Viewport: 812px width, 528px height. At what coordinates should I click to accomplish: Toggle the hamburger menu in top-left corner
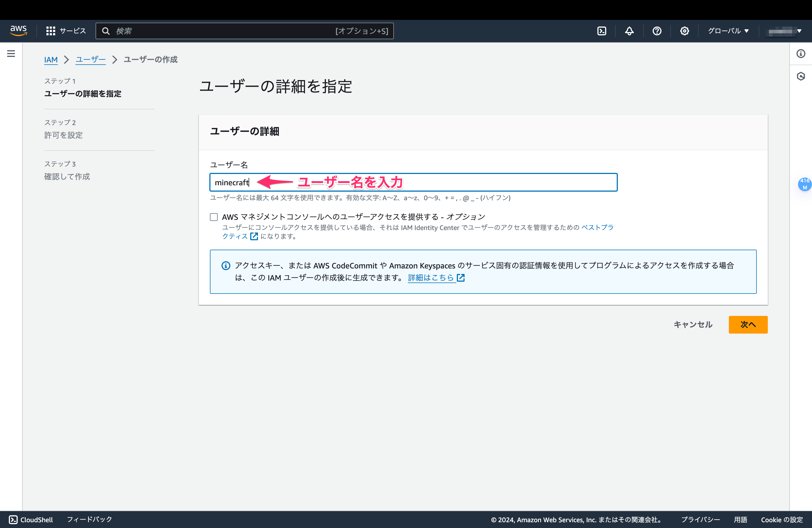(11, 54)
